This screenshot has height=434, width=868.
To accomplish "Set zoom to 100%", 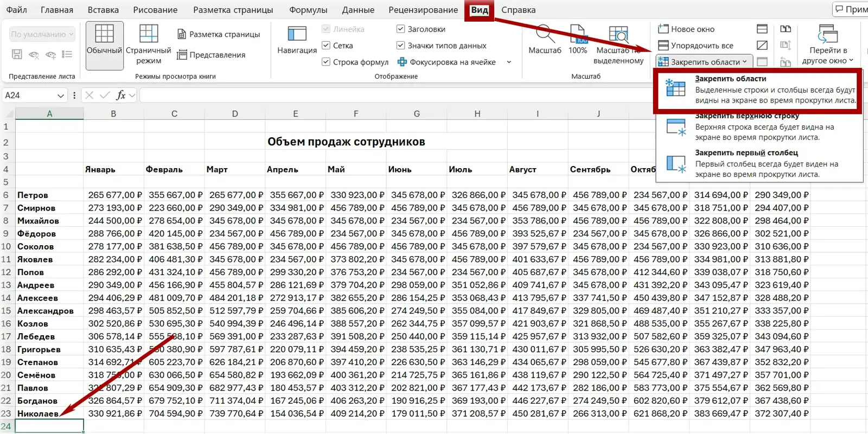I will pyautogui.click(x=578, y=41).
